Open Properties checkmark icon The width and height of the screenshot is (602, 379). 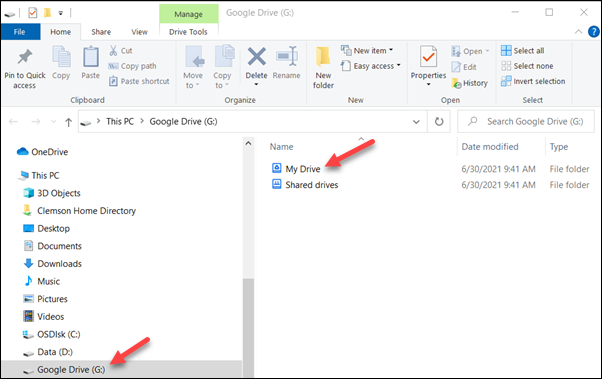point(428,57)
